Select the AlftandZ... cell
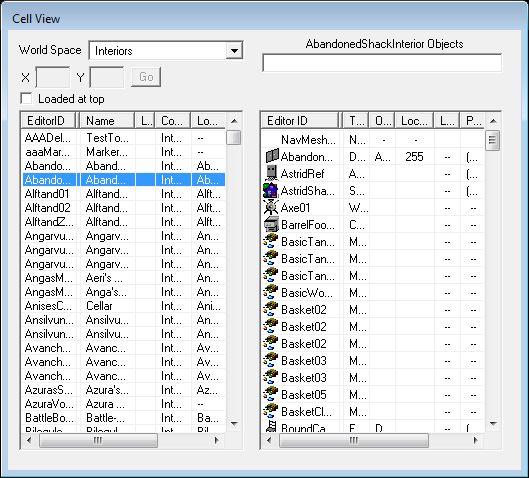Screen dimensions: 529x478 click(123, 222)
